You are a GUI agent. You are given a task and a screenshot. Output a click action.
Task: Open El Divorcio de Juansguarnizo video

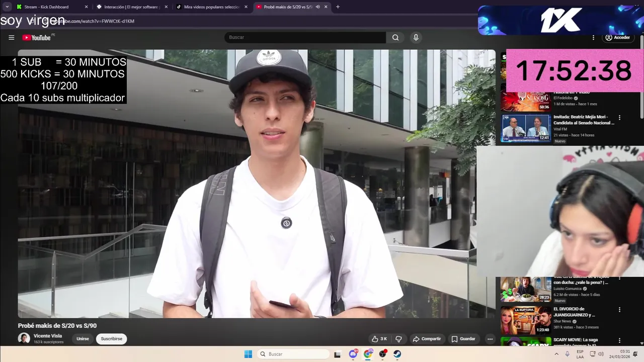point(575,312)
